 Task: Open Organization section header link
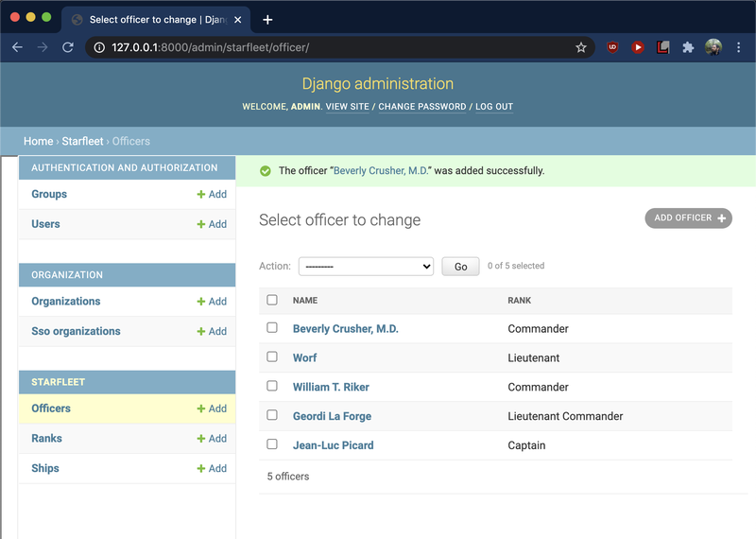[67, 275]
